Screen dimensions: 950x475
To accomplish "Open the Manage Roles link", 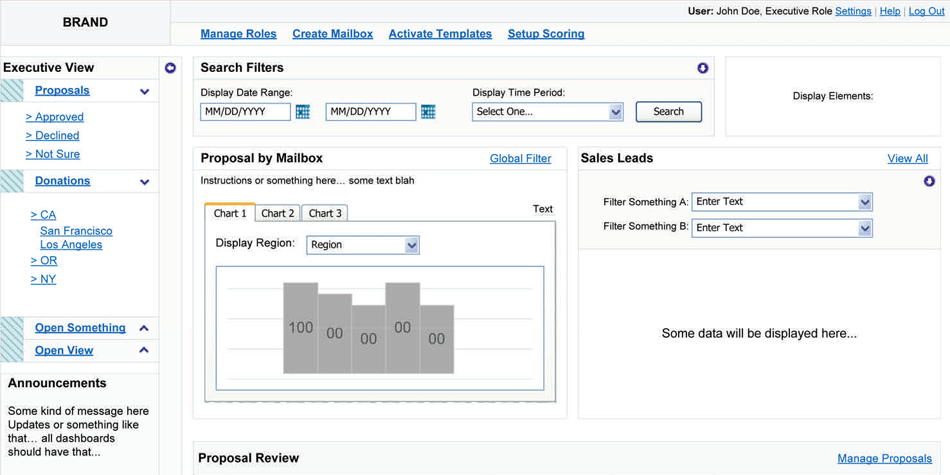I will 238,34.
